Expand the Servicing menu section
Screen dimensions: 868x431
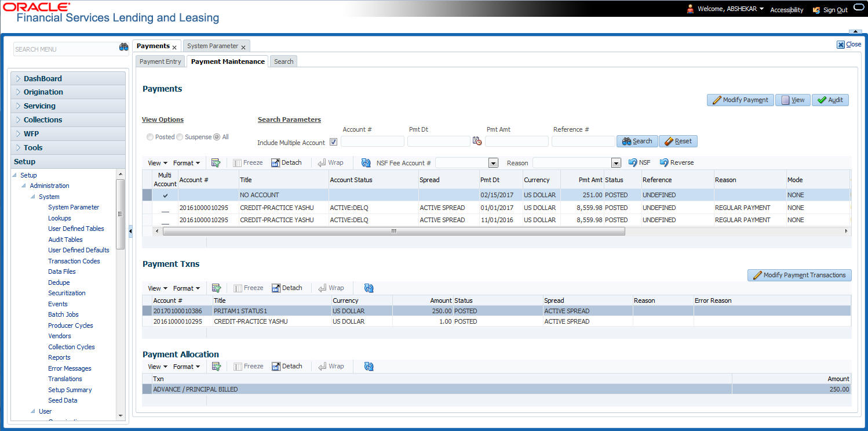68,106
